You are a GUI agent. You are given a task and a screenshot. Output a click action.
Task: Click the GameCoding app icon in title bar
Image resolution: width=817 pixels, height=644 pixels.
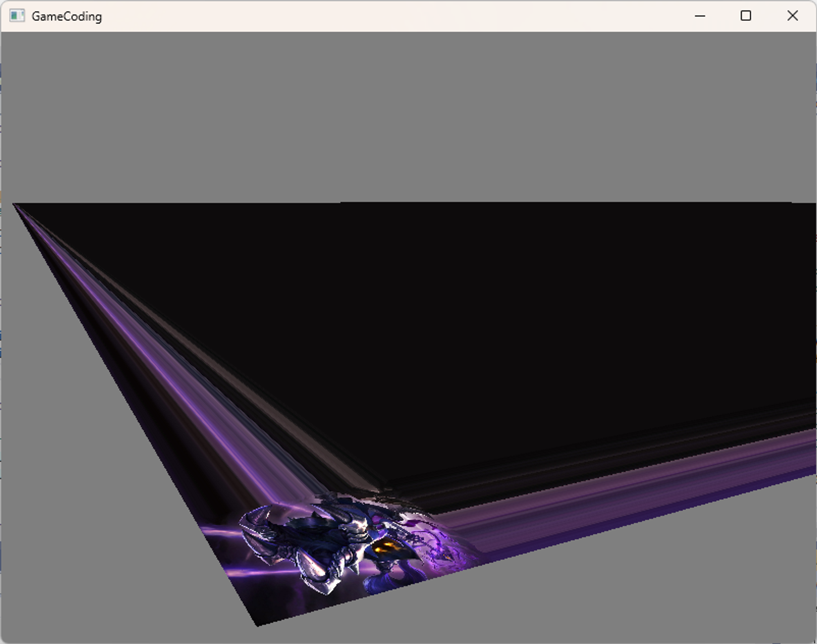tap(17, 16)
